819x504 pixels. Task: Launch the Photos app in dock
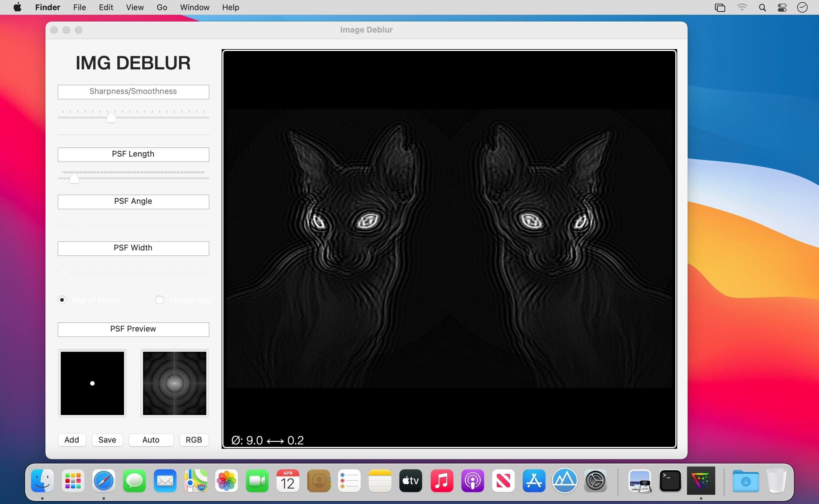tap(226, 481)
